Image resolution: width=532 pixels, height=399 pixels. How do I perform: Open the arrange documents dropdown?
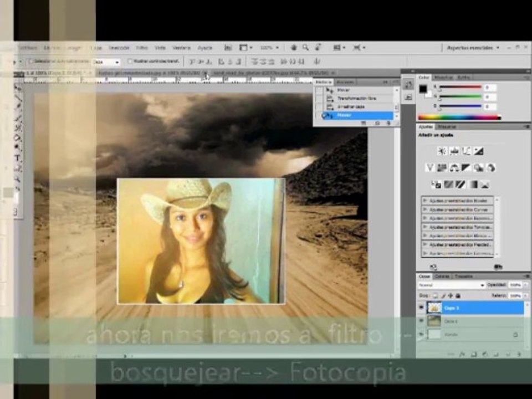[338, 48]
